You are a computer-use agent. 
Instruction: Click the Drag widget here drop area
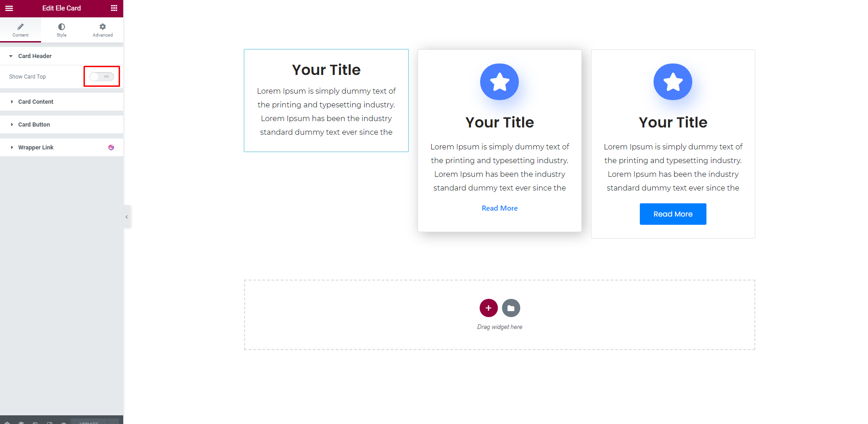click(x=500, y=315)
